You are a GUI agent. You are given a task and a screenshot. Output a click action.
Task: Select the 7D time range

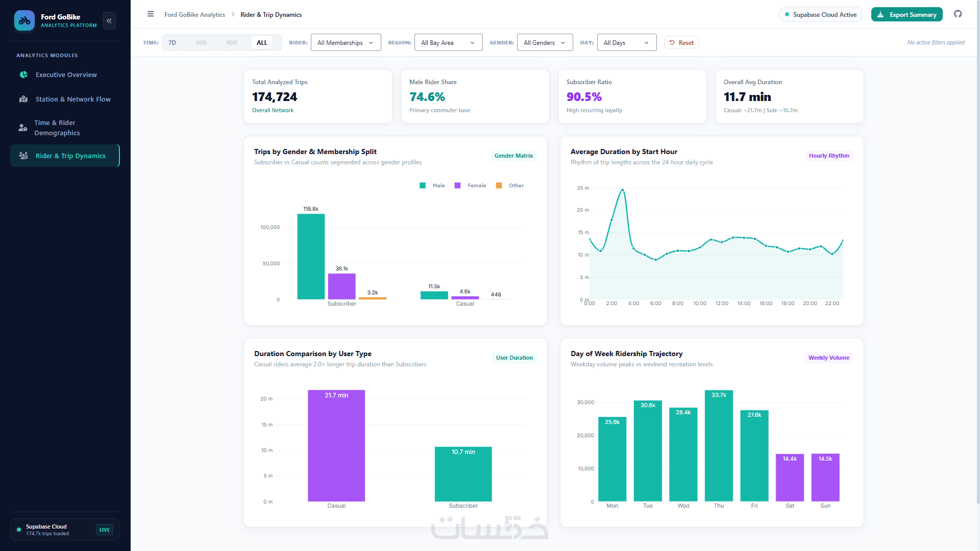click(x=173, y=43)
